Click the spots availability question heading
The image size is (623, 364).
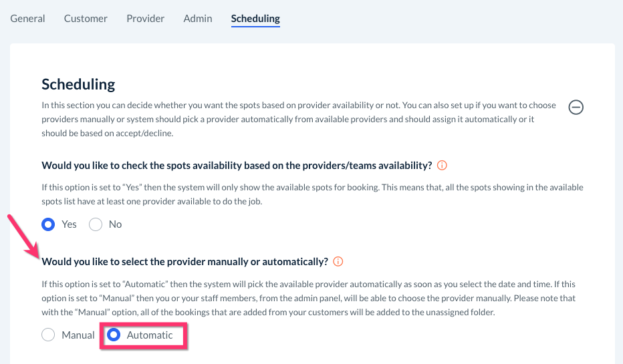click(x=237, y=166)
